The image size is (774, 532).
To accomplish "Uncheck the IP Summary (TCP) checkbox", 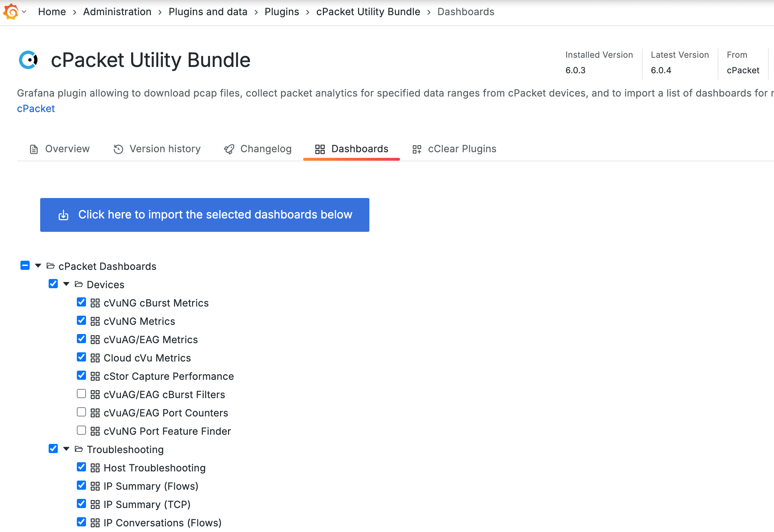I will pos(81,503).
